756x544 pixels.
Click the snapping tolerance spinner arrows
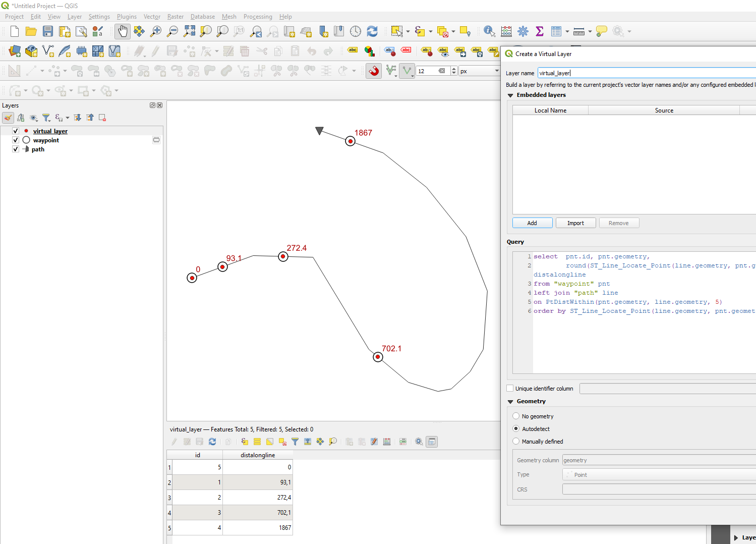click(x=454, y=71)
